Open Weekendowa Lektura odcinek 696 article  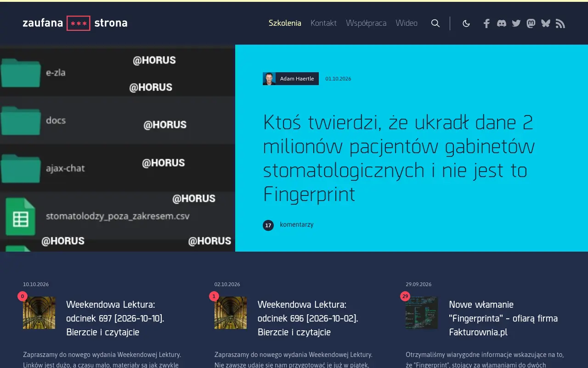(x=308, y=318)
